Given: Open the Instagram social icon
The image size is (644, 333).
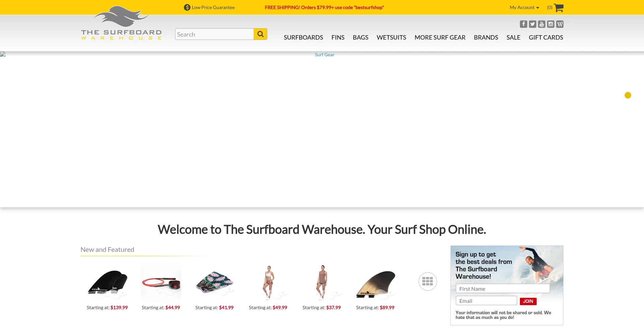Looking at the screenshot, I should [550, 24].
